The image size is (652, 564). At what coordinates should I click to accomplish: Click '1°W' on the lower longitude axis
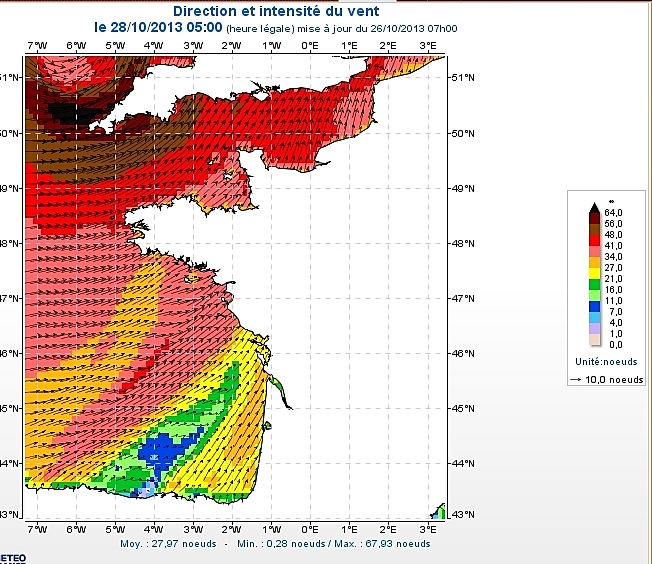click(271, 529)
